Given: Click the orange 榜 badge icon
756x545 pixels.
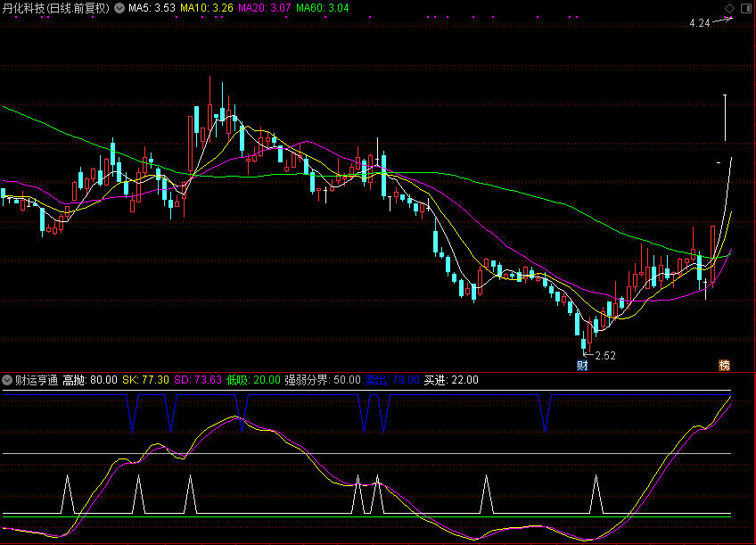Looking at the screenshot, I should pyautogui.click(x=724, y=366).
